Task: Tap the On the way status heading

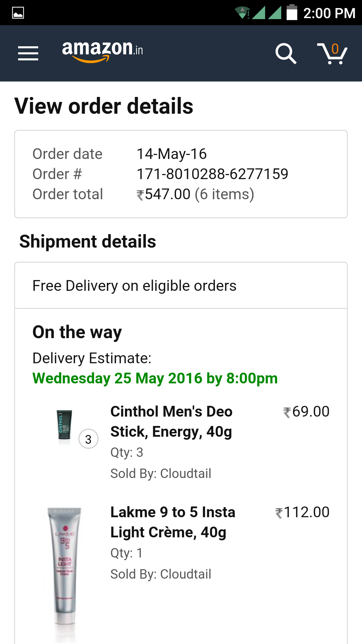Action: coord(77,332)
